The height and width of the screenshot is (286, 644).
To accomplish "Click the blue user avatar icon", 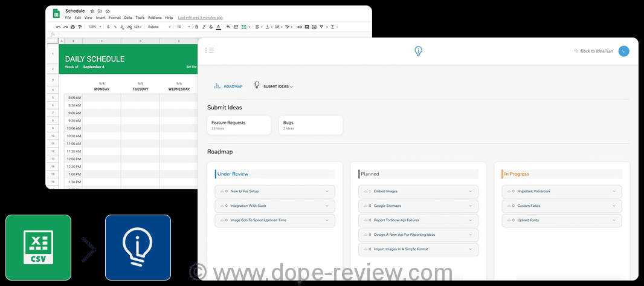I will tap(624, 51).
